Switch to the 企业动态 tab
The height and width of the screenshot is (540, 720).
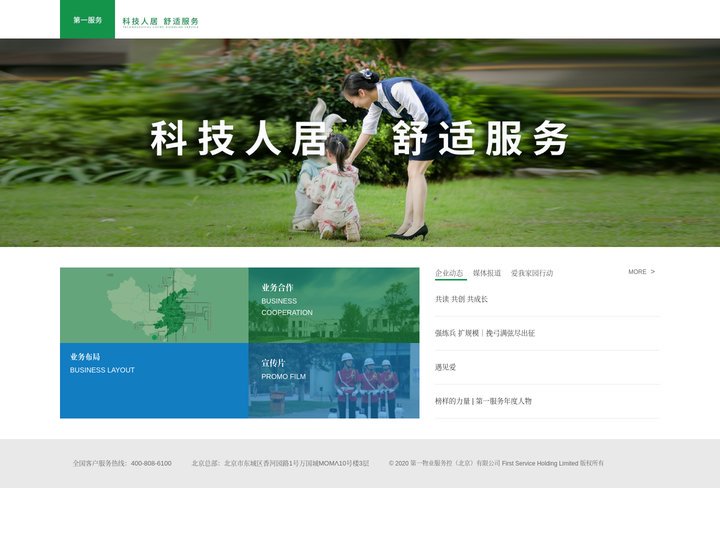450,273
